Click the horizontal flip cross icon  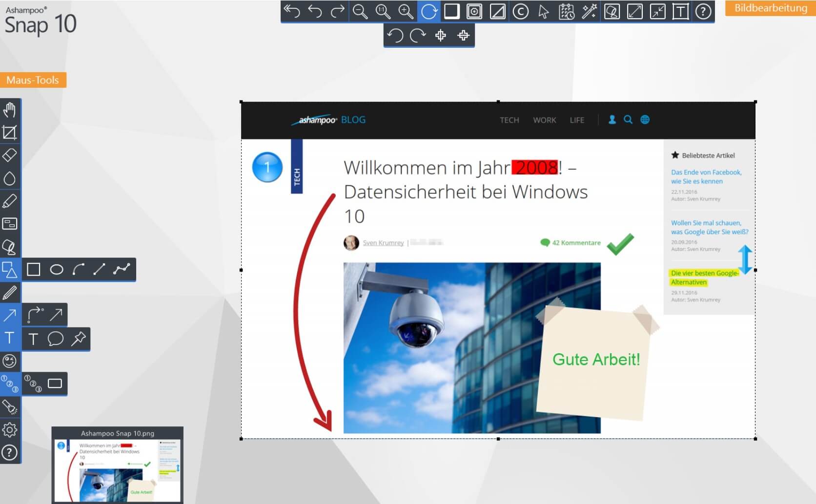pyautogui.click(x=463, y=35)
